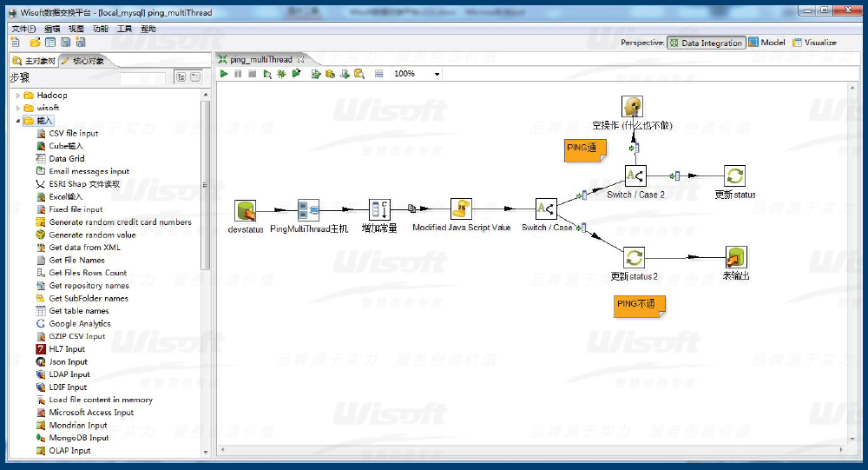This screenshot has height=470, width=868.
Task: Click the step search input field
Action: tap(142, 77)
